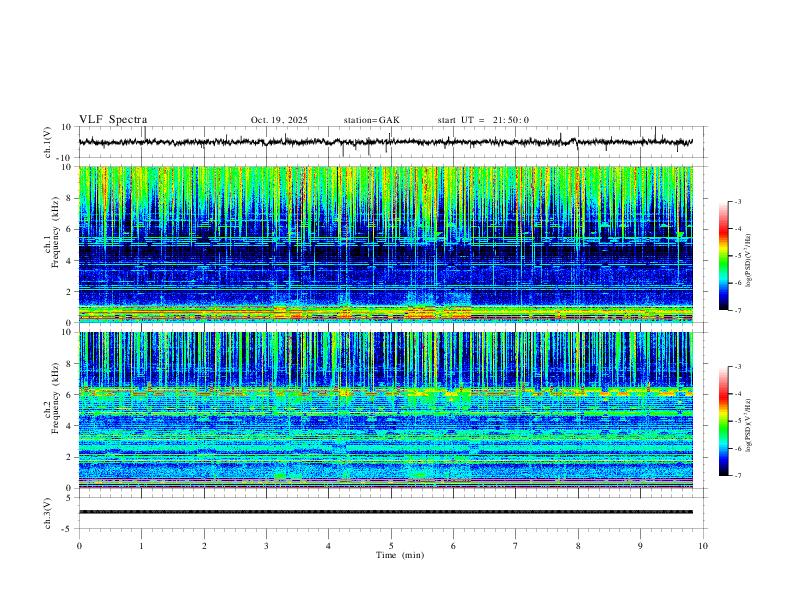The height and width of the screenshot is (612, 792).
Task: Click the 'ch.1 Frequency (kHz)' axis label
Action: pyautogui.click(x=51, y=233)
